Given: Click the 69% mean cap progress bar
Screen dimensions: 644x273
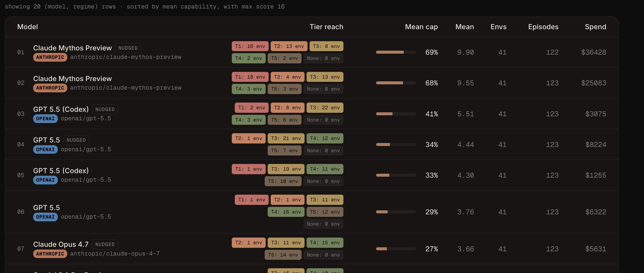Looking at the screenshot, I should (396, 52).
